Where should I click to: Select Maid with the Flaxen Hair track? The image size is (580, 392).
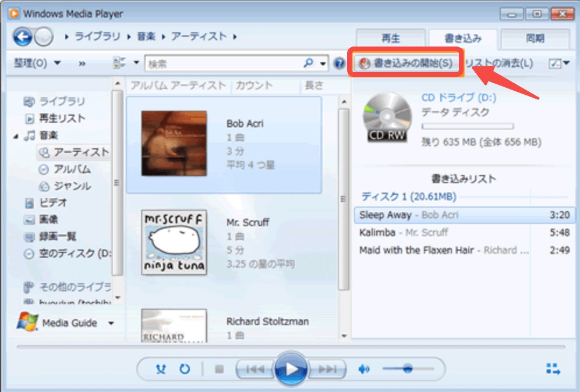465,250
